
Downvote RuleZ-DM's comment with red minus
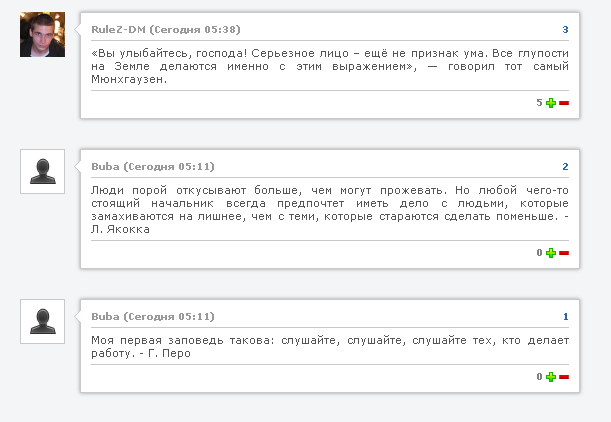point(564,103)
